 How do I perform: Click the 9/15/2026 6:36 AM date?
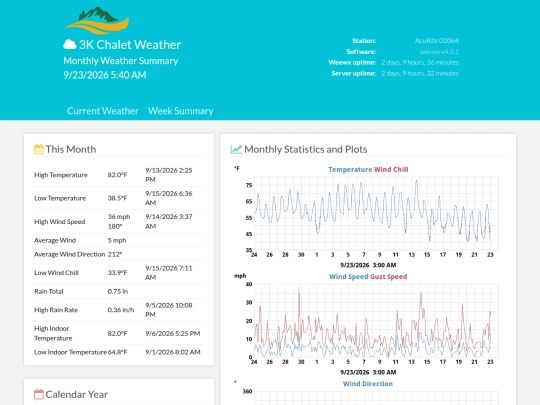coord(169,198)
